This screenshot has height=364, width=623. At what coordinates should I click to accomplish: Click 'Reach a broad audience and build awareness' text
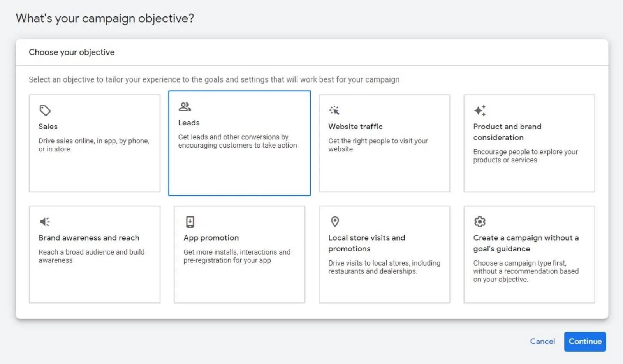tap(92, 256)
